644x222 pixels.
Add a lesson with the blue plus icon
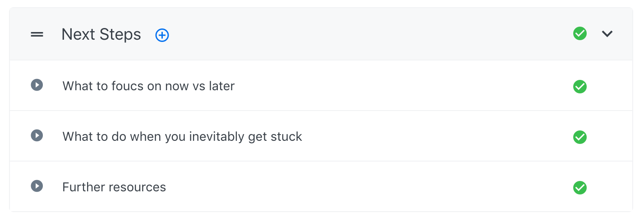[162, 35]
